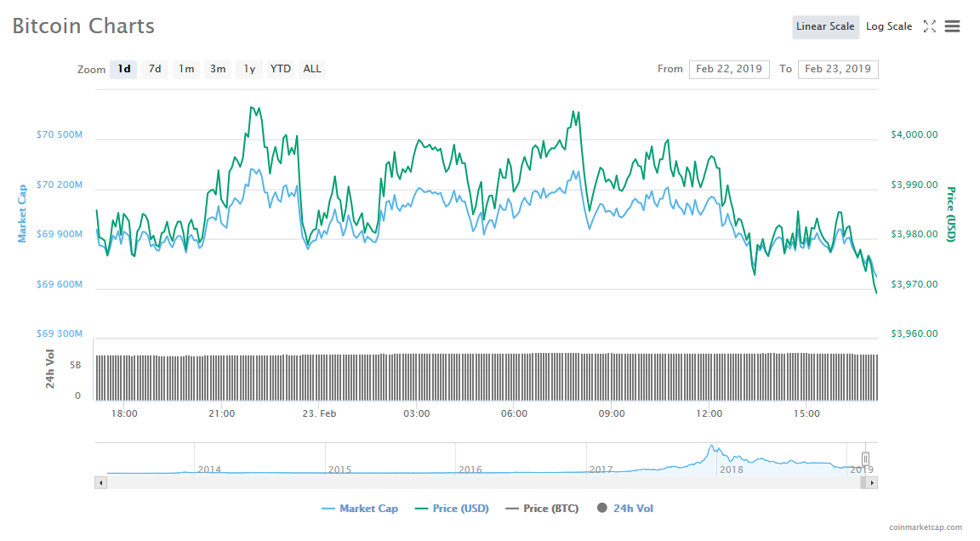Click the $3,960.00 price axis label
The image size is (980, 541).
[914, 333]
